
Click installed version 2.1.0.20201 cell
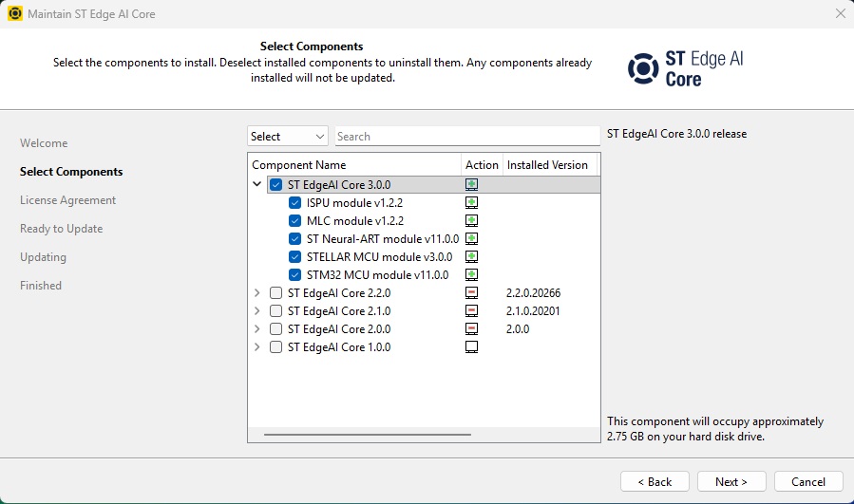tap(533, 310)
